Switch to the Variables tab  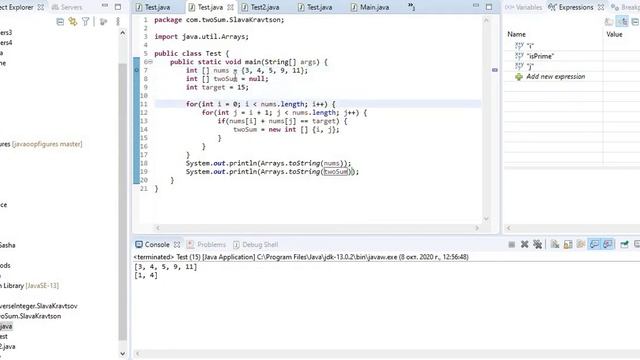point(524,7)
